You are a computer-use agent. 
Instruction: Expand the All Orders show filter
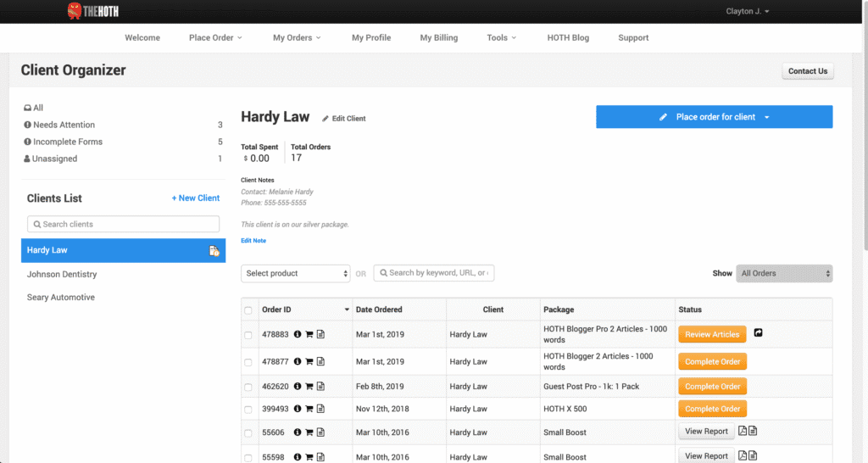pyautogui.click(x=784, y=273)
